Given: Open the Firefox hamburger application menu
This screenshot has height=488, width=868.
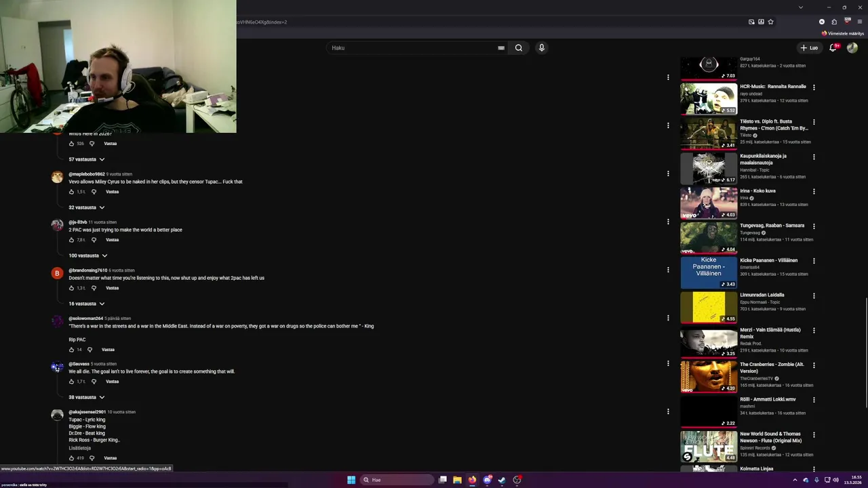Looking at the screenshot, I should pos(860,22).
